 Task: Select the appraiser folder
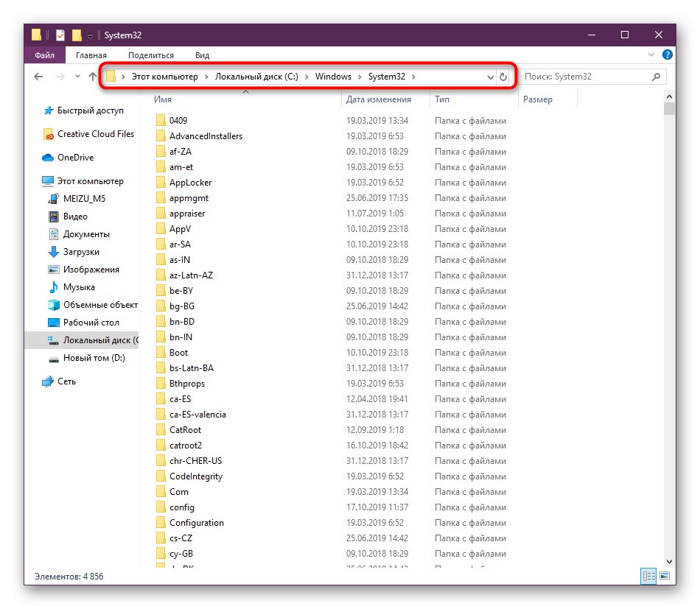click(x=187, y=214)
